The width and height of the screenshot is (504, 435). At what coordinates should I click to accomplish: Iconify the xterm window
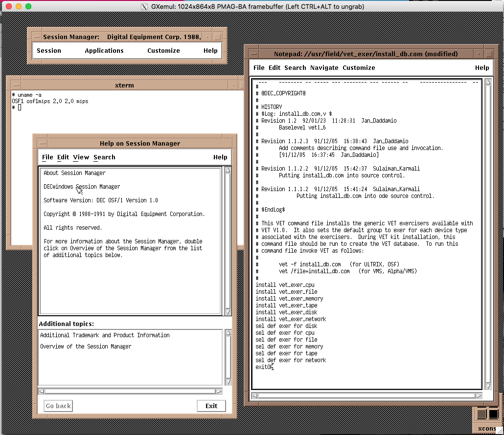click(x=233, y=86)
